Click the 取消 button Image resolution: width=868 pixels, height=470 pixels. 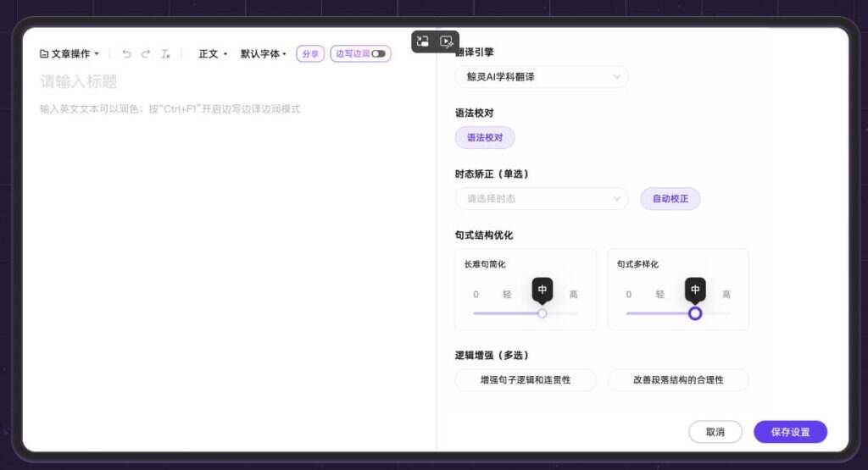[x=715, y=432]
